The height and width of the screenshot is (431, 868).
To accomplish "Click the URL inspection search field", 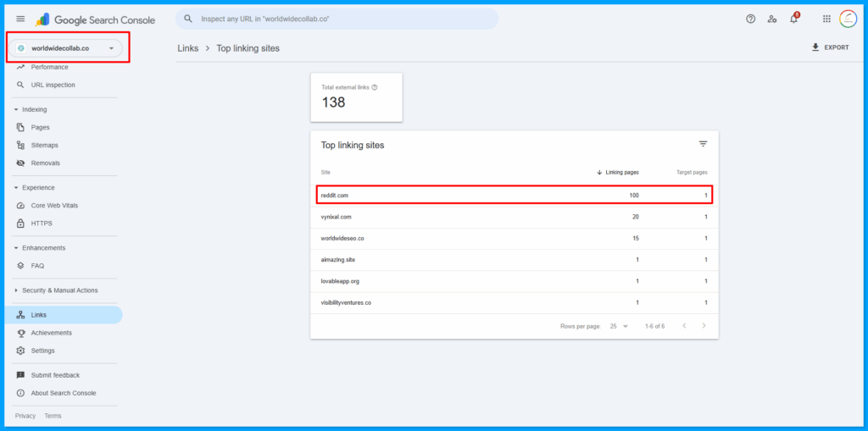I will 337,19.
